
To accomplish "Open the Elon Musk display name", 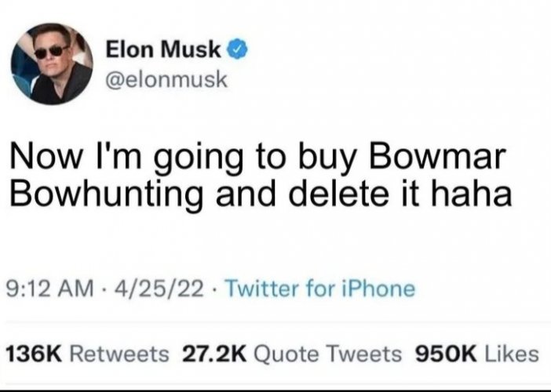I will tap(164, 49).
